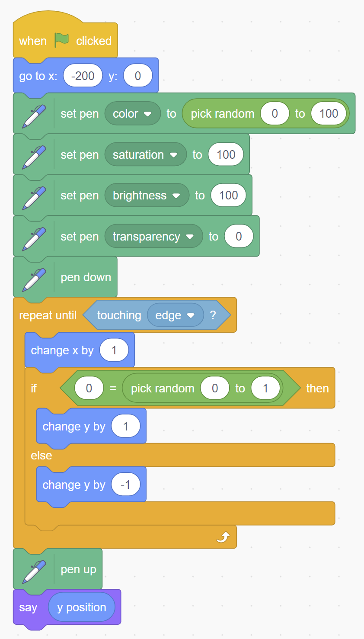Image resolution: width=364 pixels, height=639 pixels.
Task: Select the repeat until block label
Action: (x=48, y=315)
